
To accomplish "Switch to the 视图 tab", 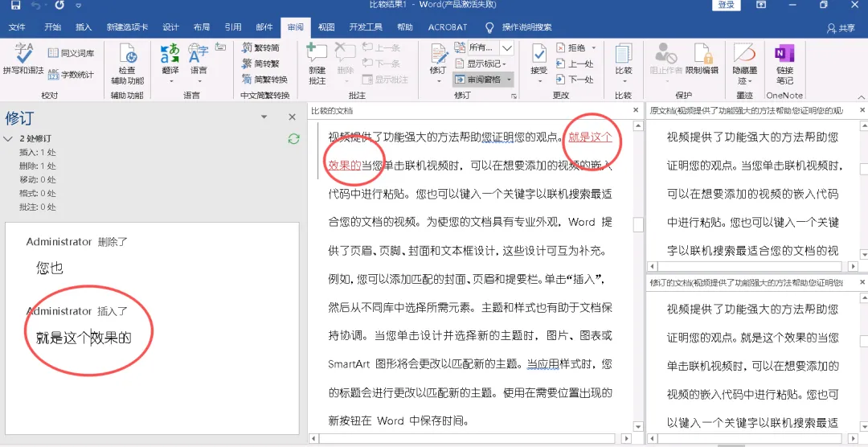I will coord(326,27).
